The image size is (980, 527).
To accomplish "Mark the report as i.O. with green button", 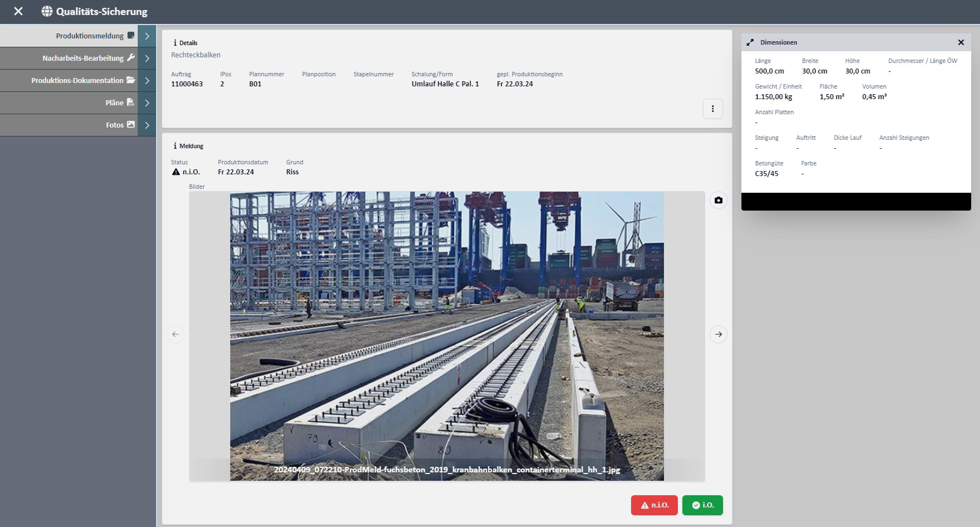I will (x=702, y=505).
